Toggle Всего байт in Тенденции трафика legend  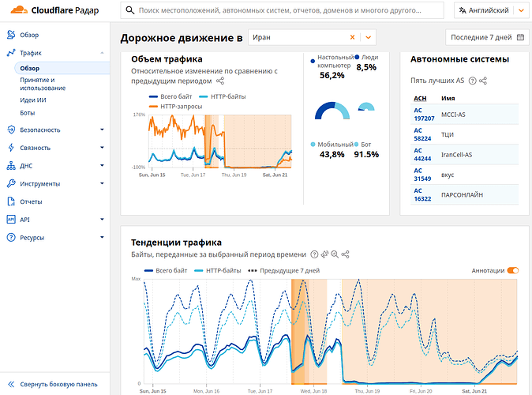click(x=166, y=271)
